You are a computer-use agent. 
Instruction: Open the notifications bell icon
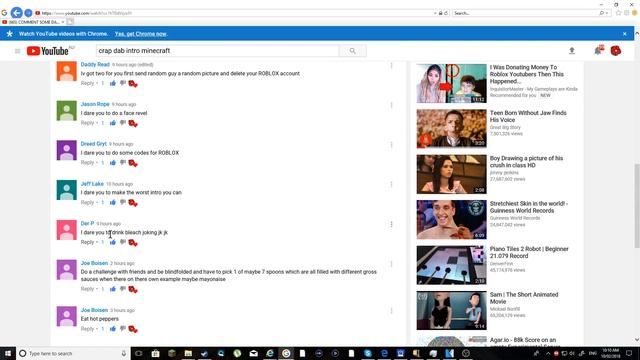click(x=598, y=51)
